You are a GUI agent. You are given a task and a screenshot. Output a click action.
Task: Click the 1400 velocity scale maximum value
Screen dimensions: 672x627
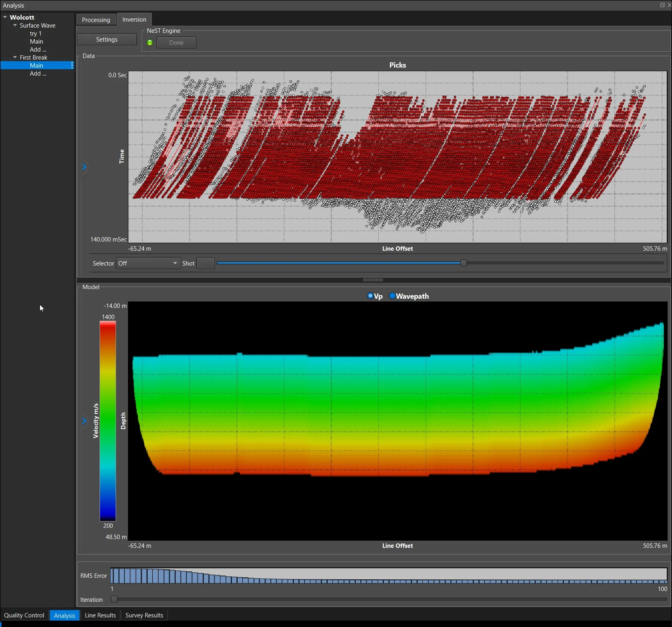[108, 317]
